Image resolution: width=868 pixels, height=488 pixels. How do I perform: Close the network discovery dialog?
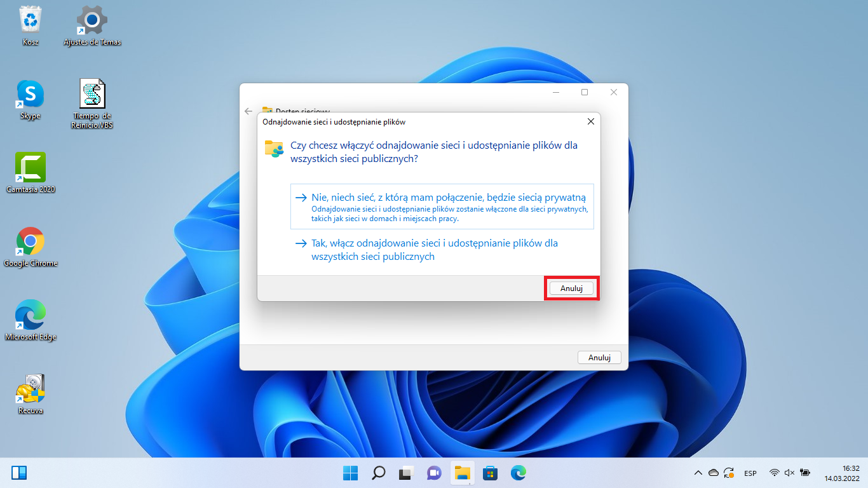(590, 121)
